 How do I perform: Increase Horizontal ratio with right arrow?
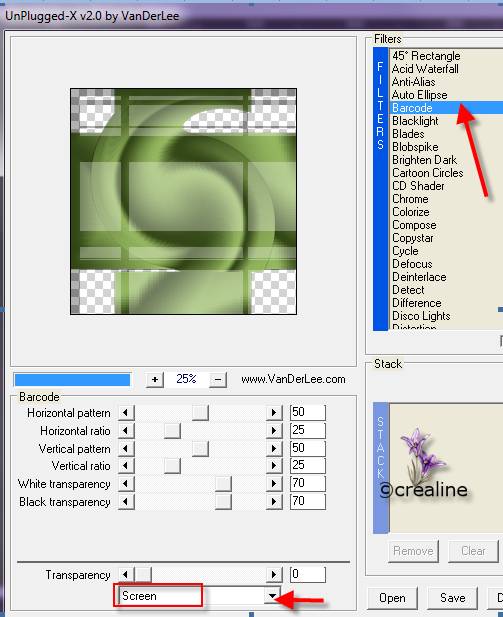(274, 430)
